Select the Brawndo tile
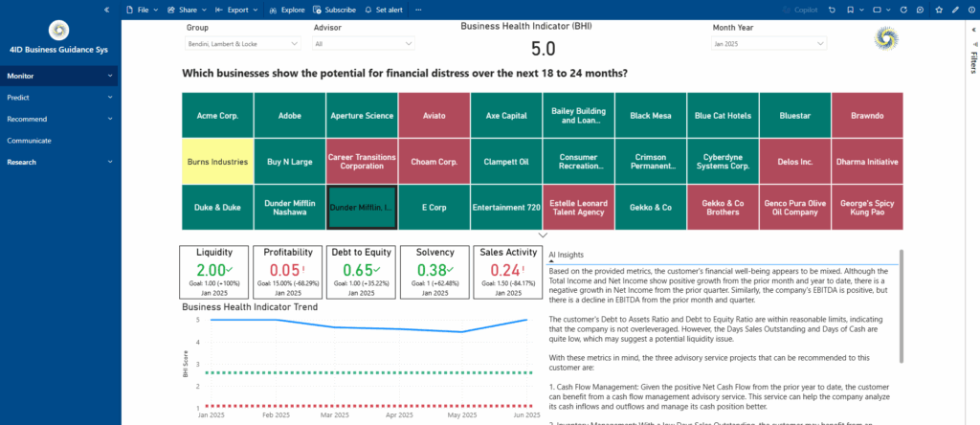Image resolution: width=980 pixels, height=425 pixels. 867,116
